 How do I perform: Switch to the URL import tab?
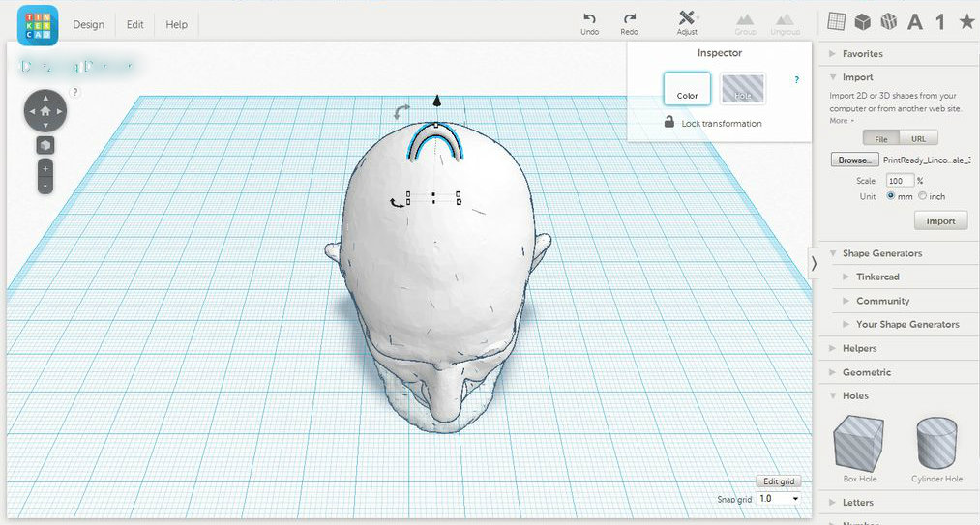pos(918,138)
